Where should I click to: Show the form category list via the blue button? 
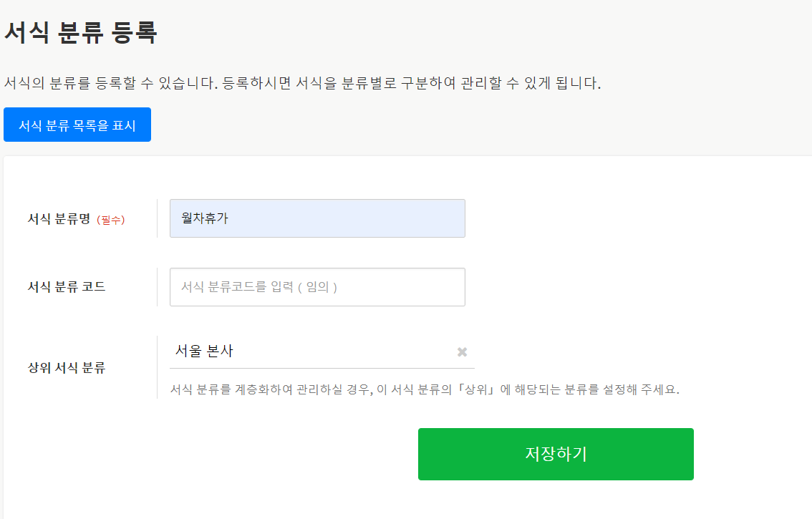(77, 125)
